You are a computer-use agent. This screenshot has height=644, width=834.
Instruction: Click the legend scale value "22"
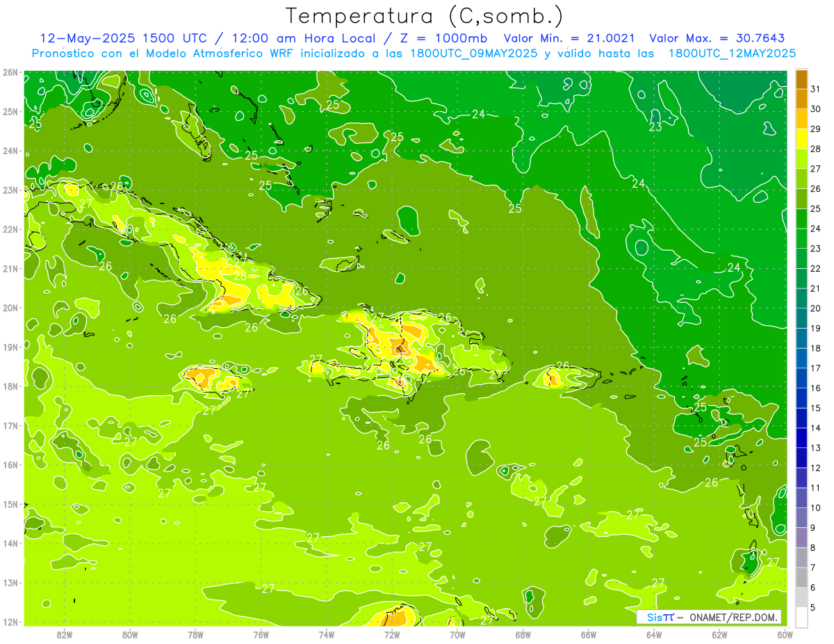click(816, 269)
